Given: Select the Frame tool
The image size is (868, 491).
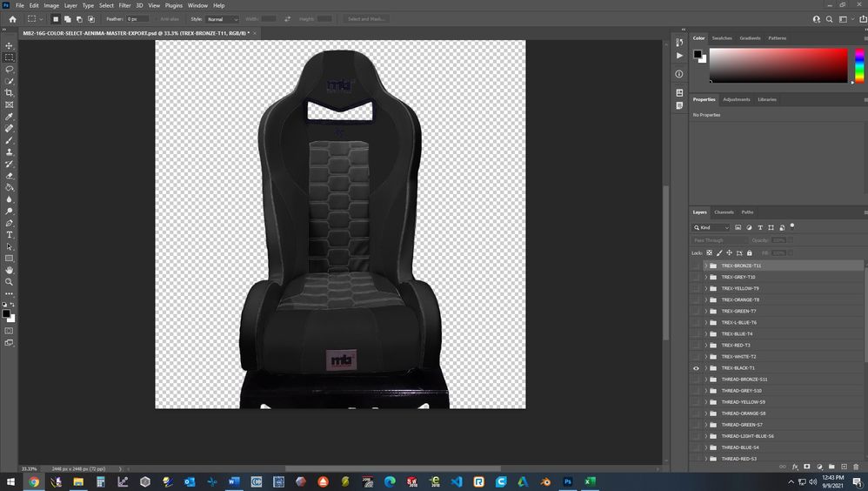Looking at the screenshot, I should [x=9, y=104].
